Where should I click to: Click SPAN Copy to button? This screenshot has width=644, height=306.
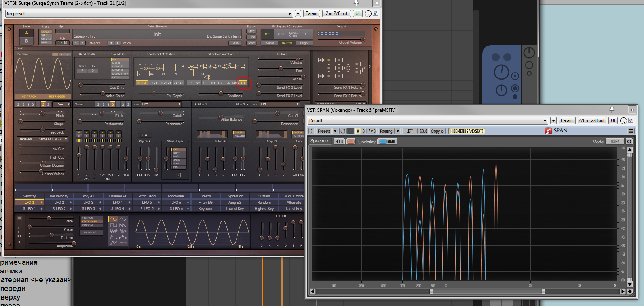437,131
